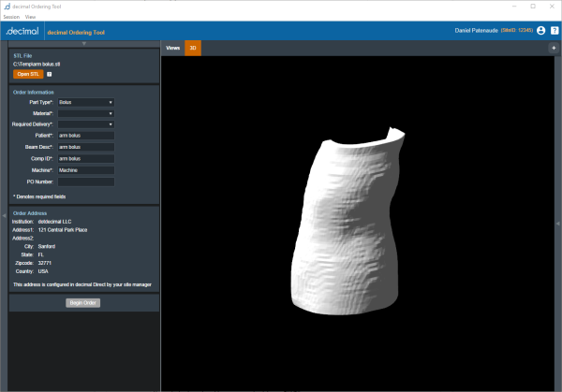The width and height of the screenshot is (562, 392).
Task: Open the View menu
Action: click(31, 17)
